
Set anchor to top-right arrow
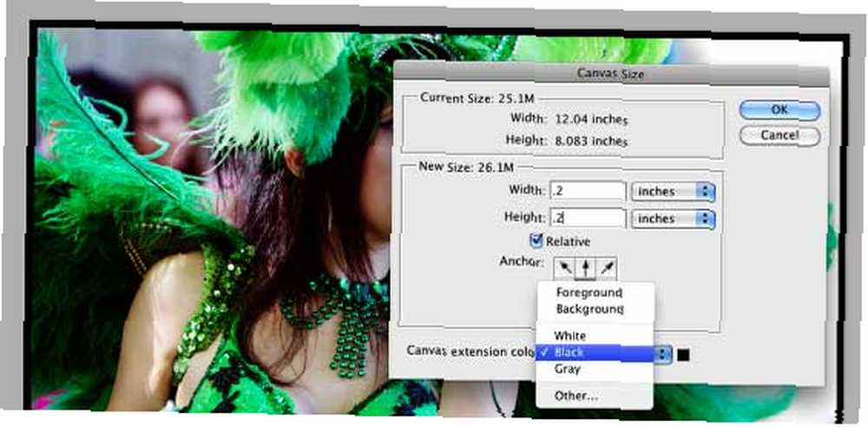(606, 268)
